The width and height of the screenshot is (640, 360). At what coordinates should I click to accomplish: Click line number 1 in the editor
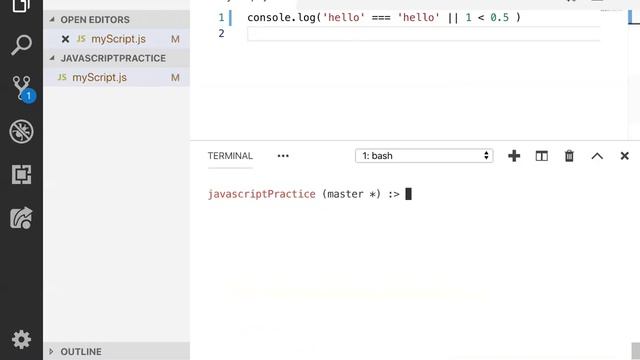pos(221,18)
